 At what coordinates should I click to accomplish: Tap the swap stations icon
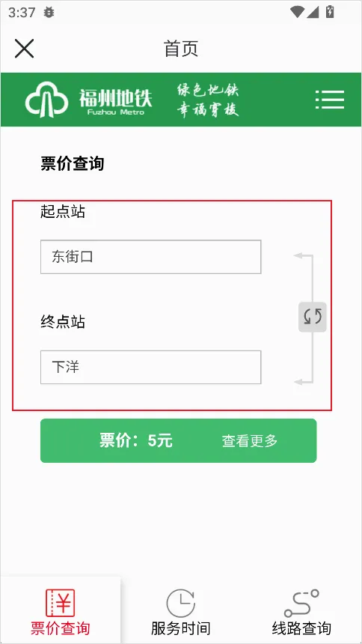313,317
